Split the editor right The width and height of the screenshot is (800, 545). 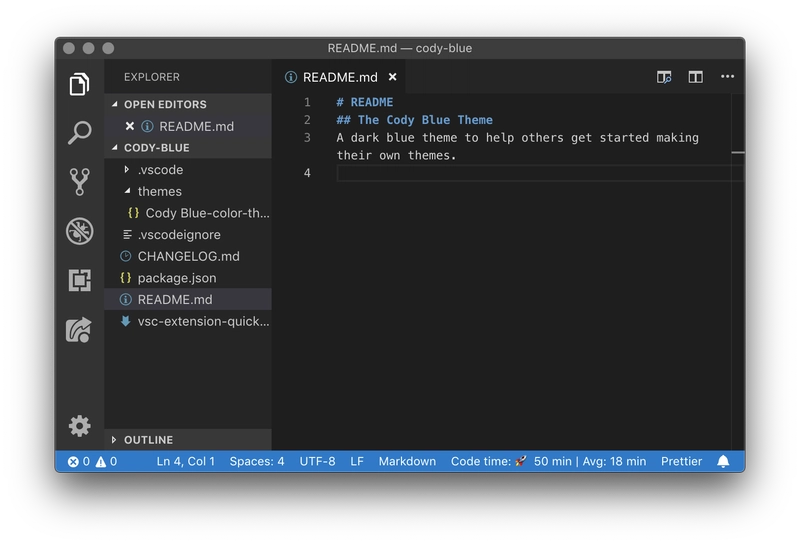(x=695, y=77)
